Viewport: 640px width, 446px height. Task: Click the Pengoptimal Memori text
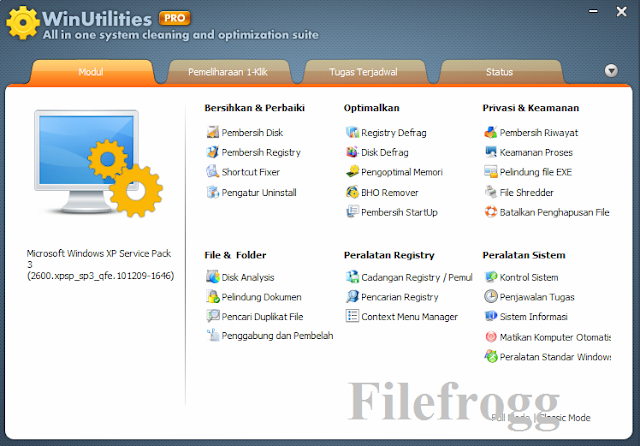(402, 172)
